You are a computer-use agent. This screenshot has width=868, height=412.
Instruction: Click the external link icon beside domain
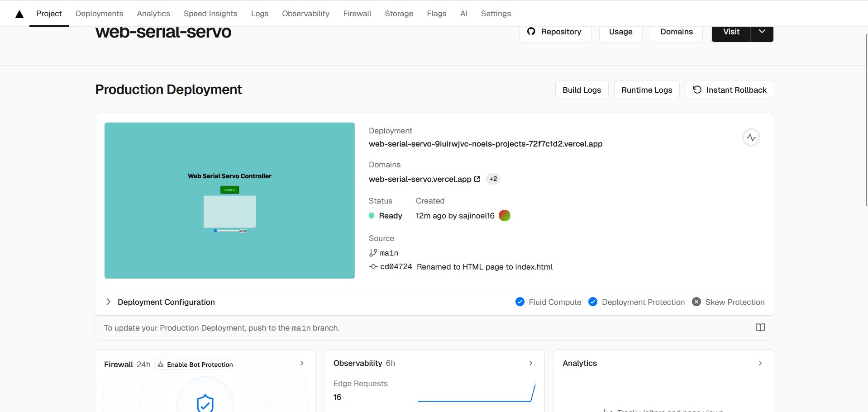tap(477, 179)
